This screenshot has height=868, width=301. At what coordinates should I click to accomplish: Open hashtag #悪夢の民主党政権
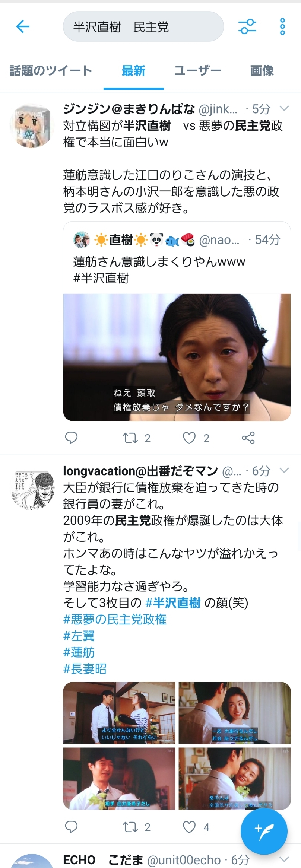(x=115, y=620)
